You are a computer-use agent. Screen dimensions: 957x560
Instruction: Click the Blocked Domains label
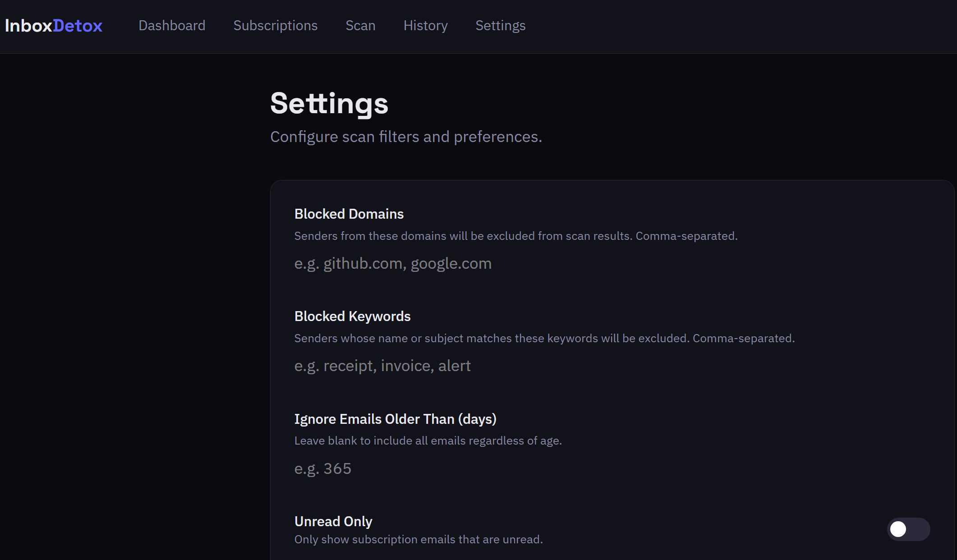pos(349,214)
